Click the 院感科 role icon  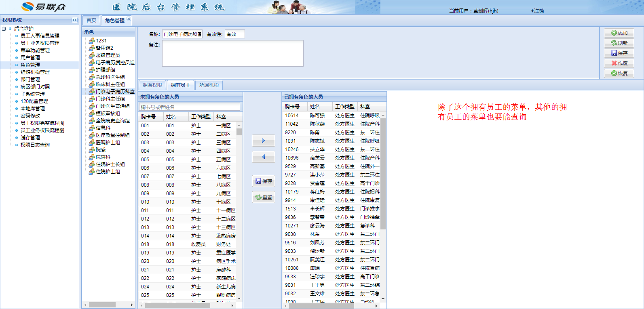coord(92,157)
